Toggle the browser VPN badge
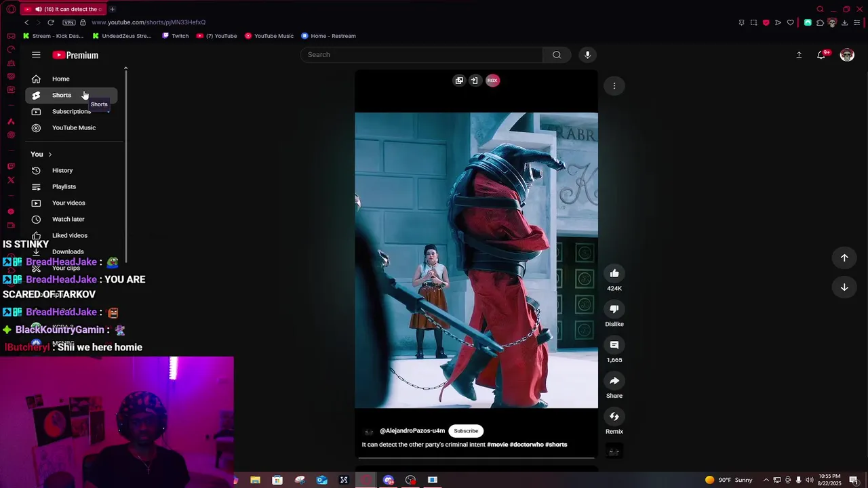The image size is (868, 488). tap(68, 22)
